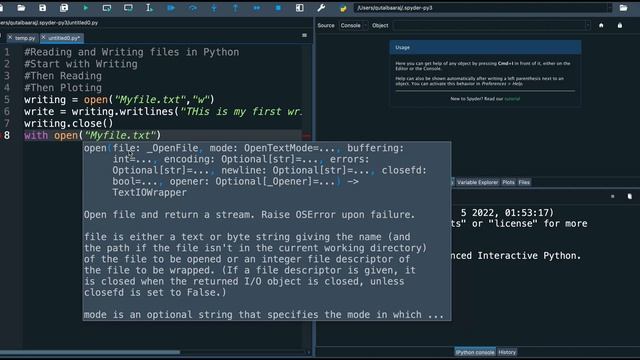The width and height of the screenshot is (640, 360).
Task: Click 'TextIOWrapper' in the calltip
Action: click(149, 193)
